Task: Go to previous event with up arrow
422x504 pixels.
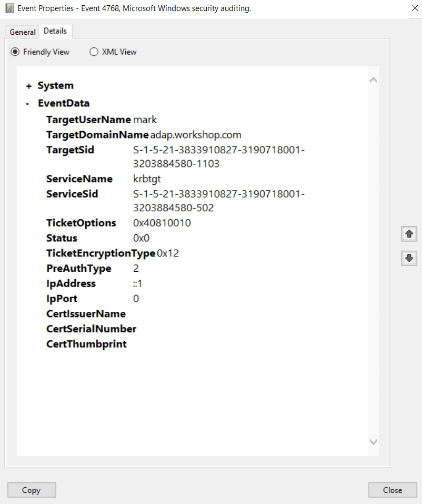Action: (x=409, y=234)
